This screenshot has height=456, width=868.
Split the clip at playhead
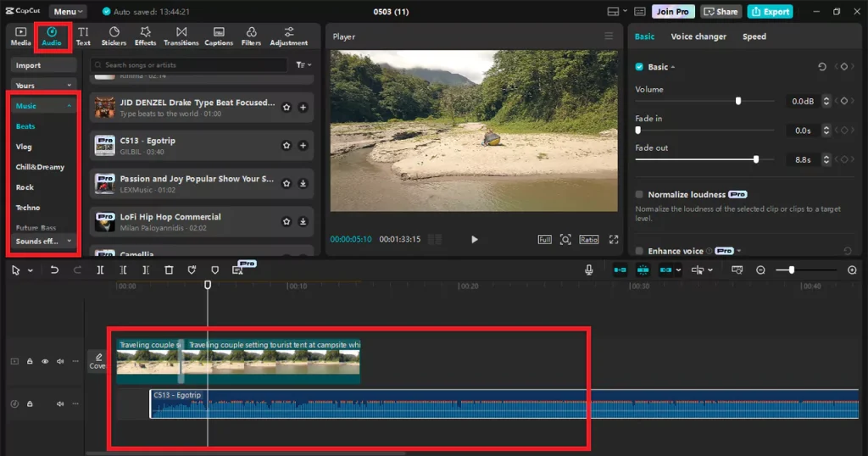100,270
